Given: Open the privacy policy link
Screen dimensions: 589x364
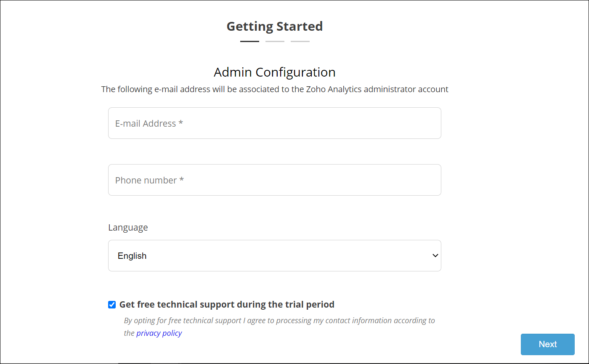Looking at the screenshot, I should coord(159,333).
